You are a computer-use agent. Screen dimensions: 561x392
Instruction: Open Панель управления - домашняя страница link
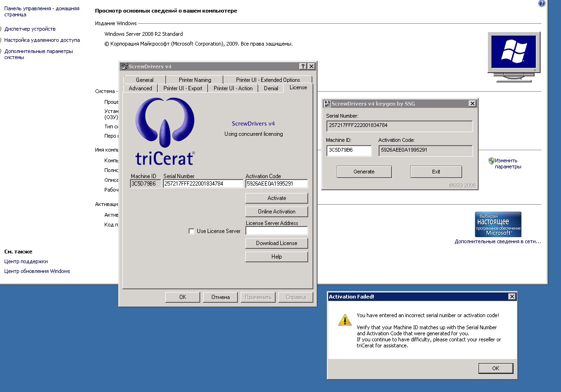tap(42, 12)
